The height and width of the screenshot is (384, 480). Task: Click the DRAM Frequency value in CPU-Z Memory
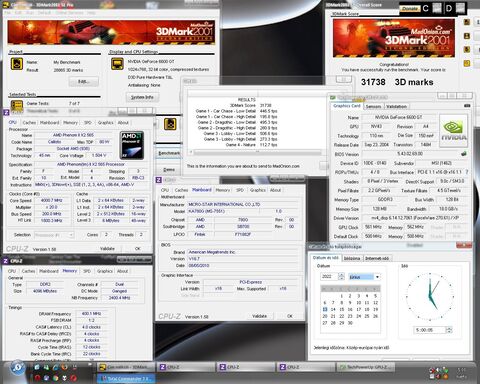coord(91,314)
